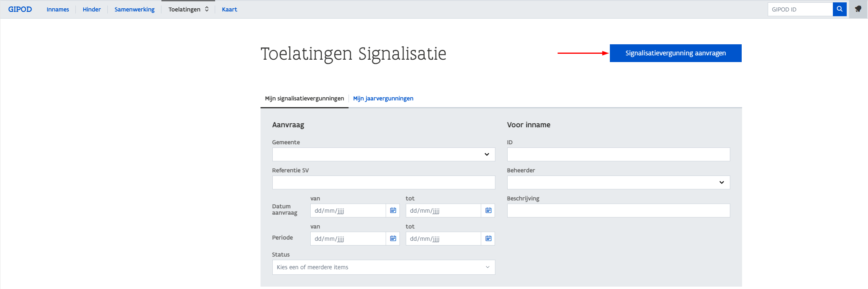This screenshot has height=289, width=868.
Task: Click the Beschrijving input field
Action: tap(618, 211)
